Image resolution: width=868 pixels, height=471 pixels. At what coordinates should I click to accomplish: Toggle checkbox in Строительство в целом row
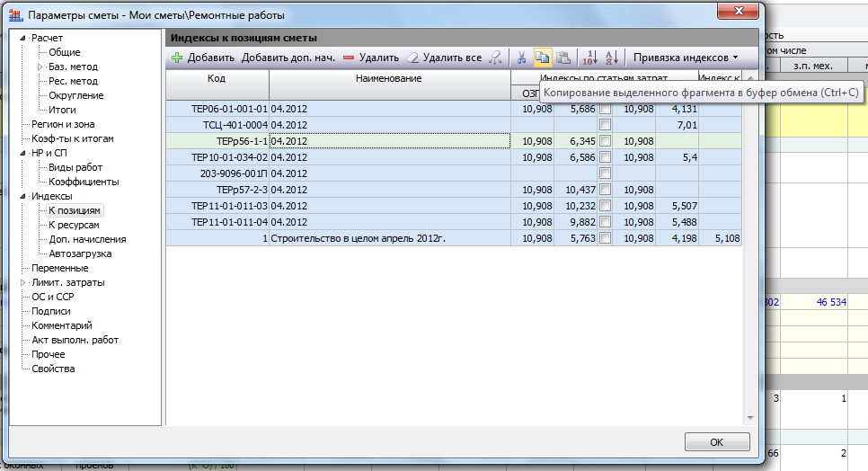click(606, 238)
